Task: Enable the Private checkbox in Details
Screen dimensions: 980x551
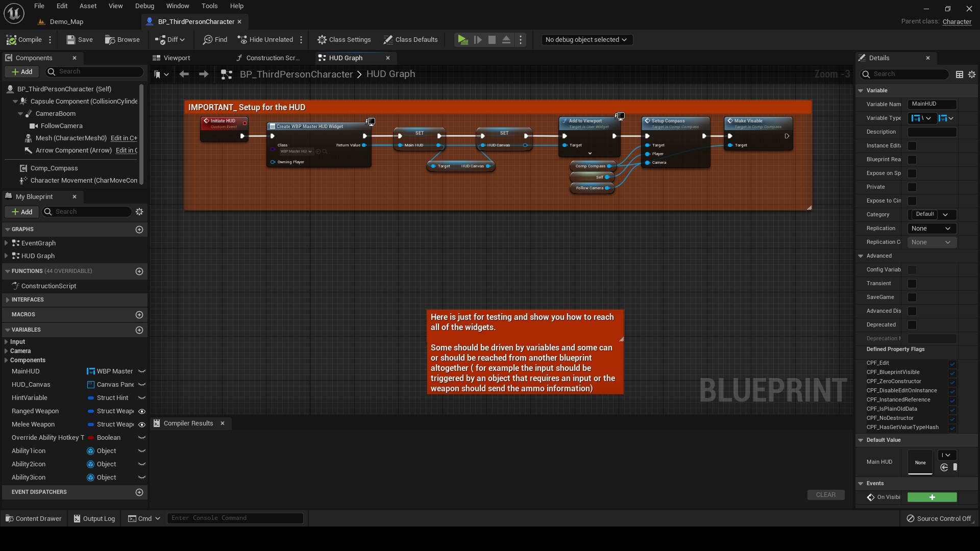Action: (912, 187)
